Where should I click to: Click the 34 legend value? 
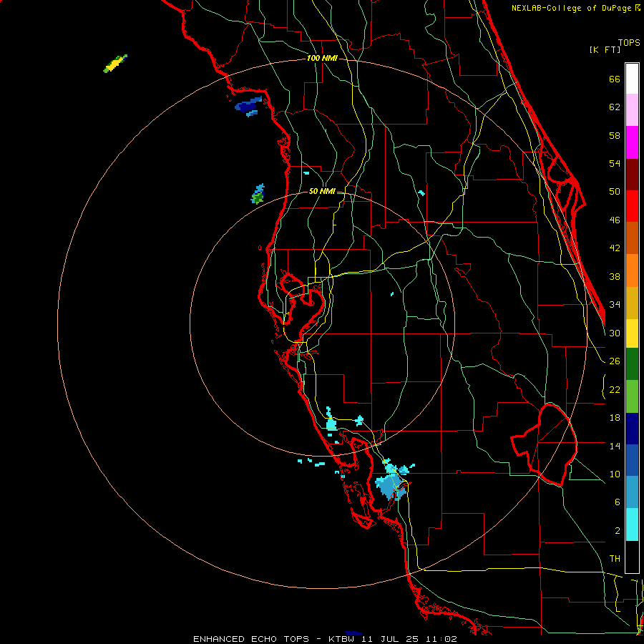pyautogui.click(x=615, y=304)
